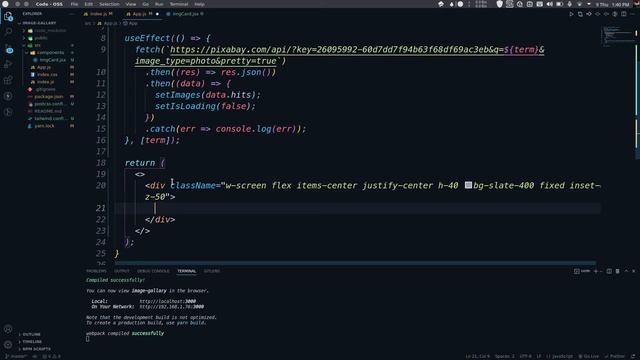This screenshot has height=360, width=640.
Task: Open editor More Actions ellipsis
Action: pos(633,14)
